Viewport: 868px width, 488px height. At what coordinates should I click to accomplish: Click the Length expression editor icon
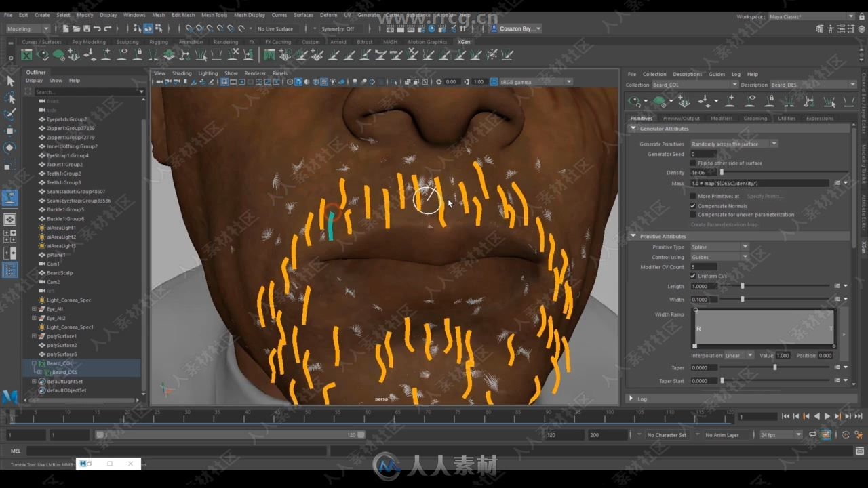837,286
